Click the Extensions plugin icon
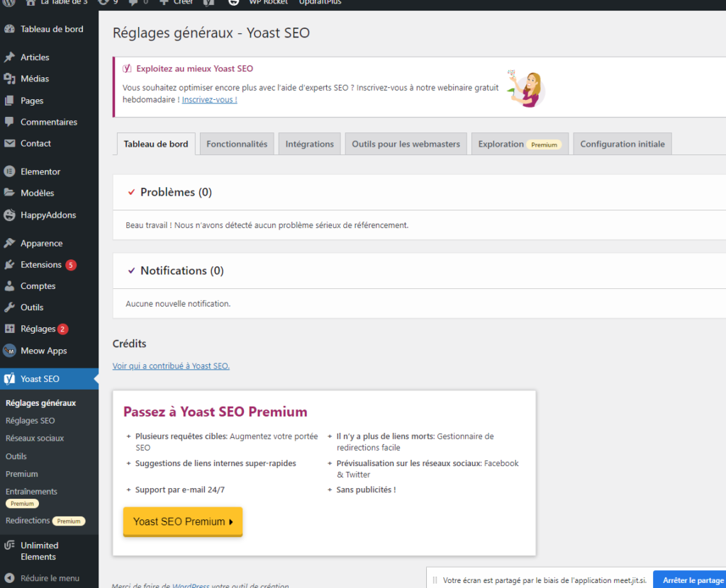 (x=9, y=265)
